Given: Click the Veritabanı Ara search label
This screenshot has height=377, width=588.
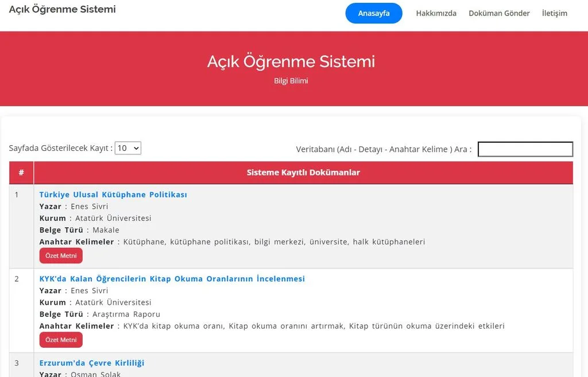Looking at the screenshot, I should (x=384, y=149).
